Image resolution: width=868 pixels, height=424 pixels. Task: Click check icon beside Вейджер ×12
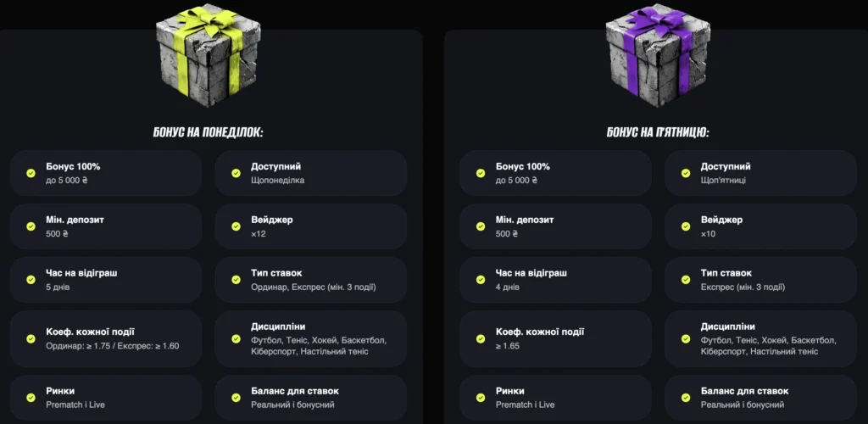[236, 226]
